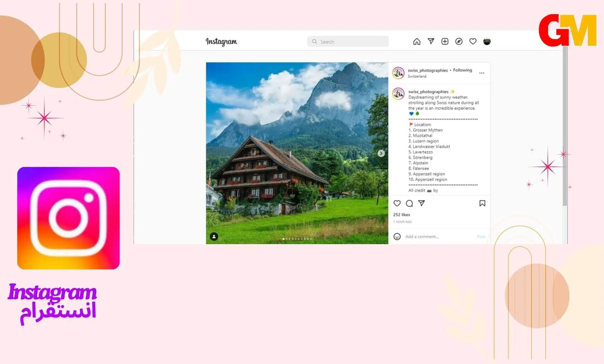Viewport: 604px width, 364px height.
Task: Focus the Search field
Action: pos(348,42)
